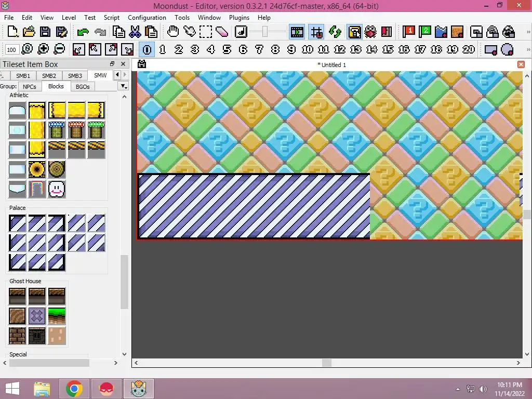Image resolution: width=532 pixels, height=399 pixels.
Task: Click the zoom reset magnifier icon
Action: coord(27,49)
